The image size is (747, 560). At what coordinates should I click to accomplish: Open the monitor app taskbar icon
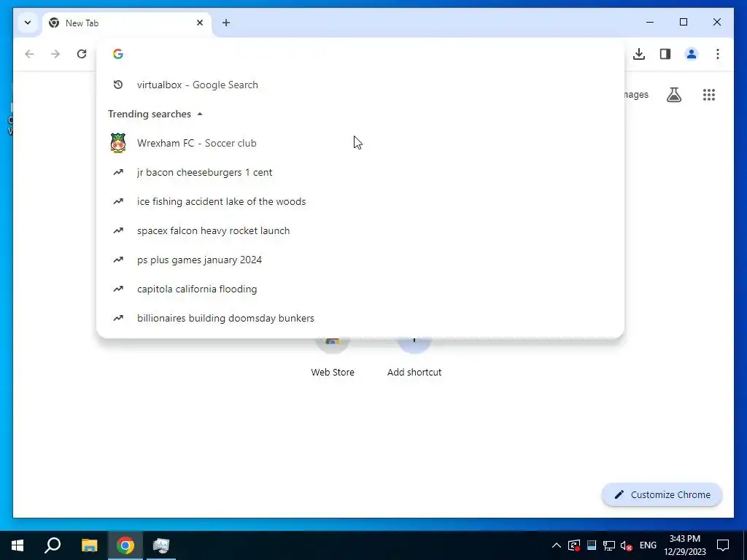(161, 545)
